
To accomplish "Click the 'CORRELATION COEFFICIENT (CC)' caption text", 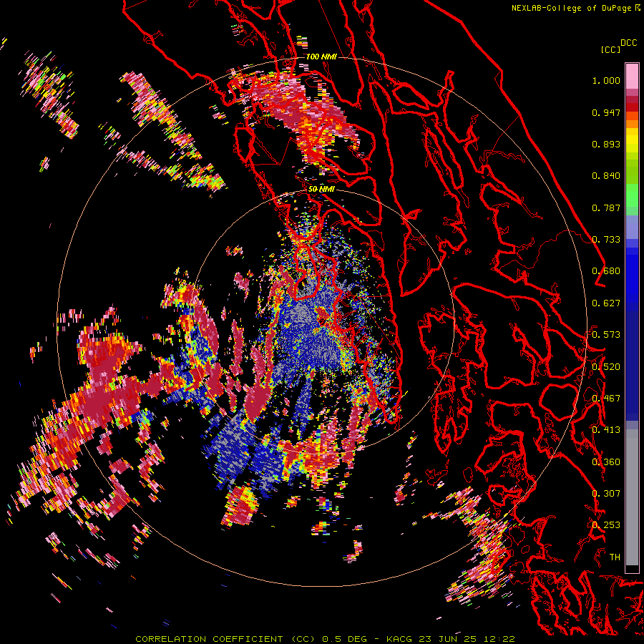I will [x=225, y=639].
